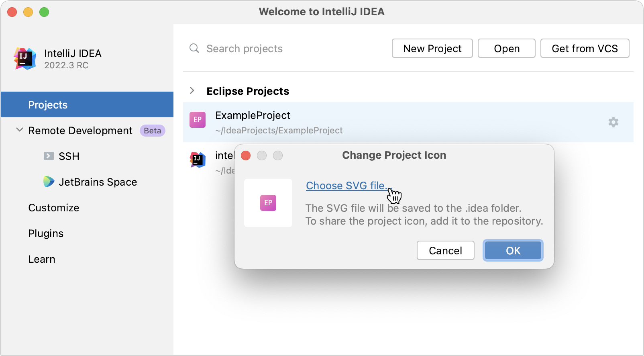The width and height of the screenshot is (644, 356).
Task: Click the Remote Development item
Action: [x=80, y=131]
